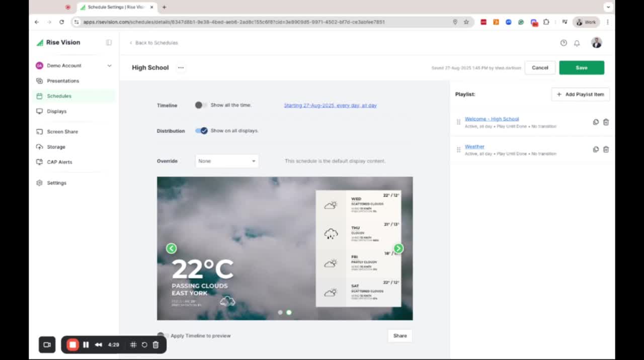Viewport: 644px width, 360px height.
Task: Delete the Weather playlist item
Action: click(x=606, y=149)
